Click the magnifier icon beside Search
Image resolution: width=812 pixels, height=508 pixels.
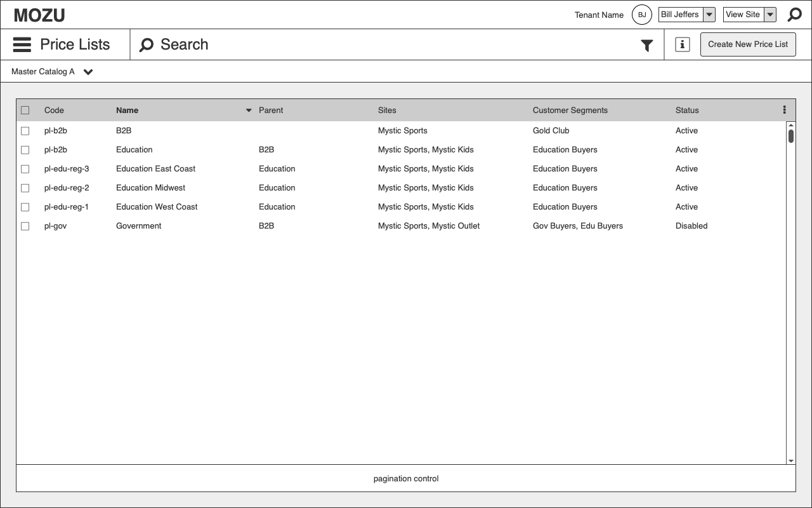(147, 44)
